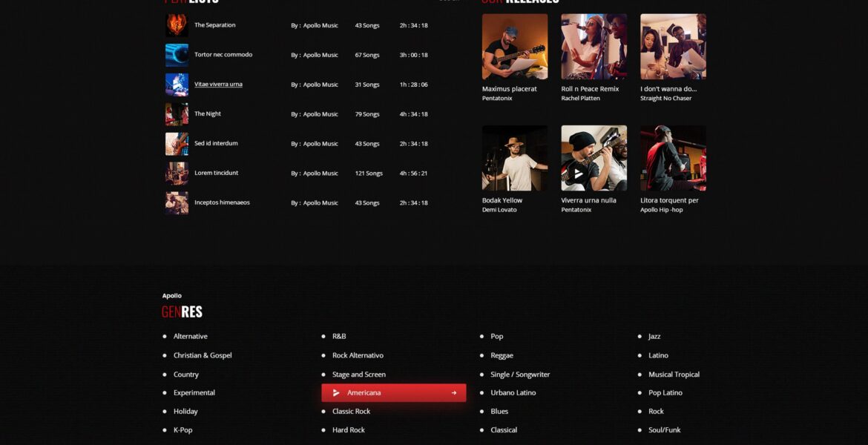
Task: Click artist Demi Lovato
Action: [x=499, y=210]
